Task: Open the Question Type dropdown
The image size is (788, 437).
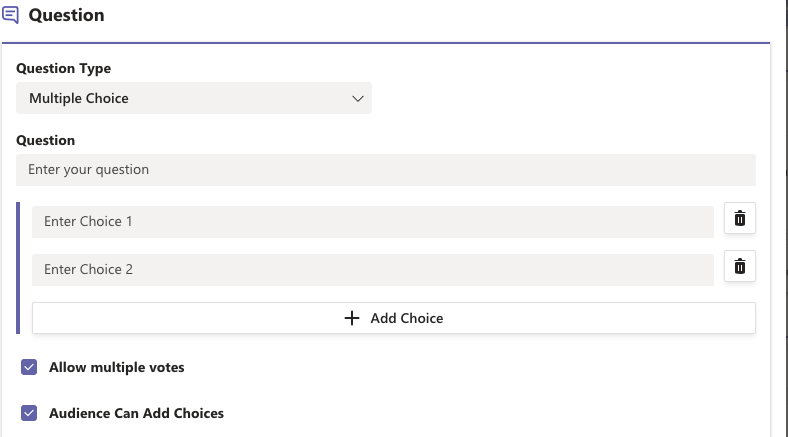Action: [x=194, y=98]
